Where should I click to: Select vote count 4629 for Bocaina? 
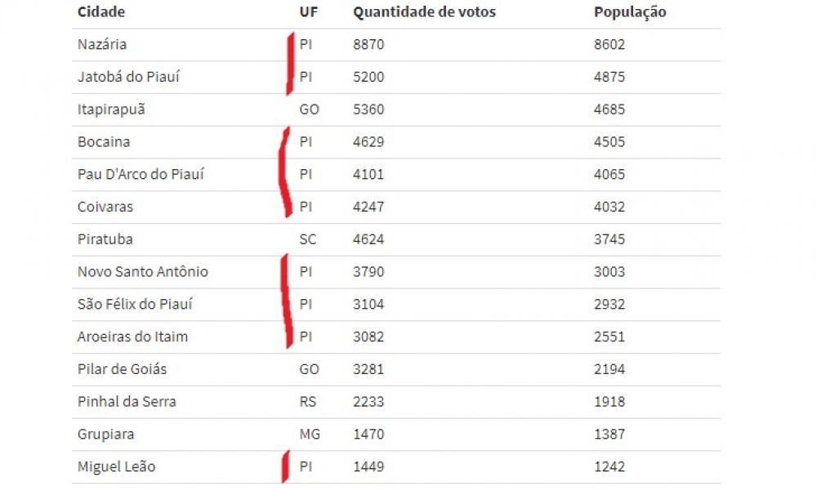pyautogui.click(x=368, y=142)
